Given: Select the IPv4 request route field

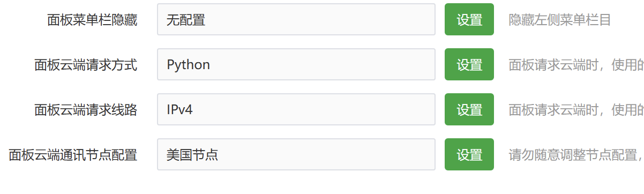Looking at the screenshot, I should pyautogui.click(x=296, y=109).
